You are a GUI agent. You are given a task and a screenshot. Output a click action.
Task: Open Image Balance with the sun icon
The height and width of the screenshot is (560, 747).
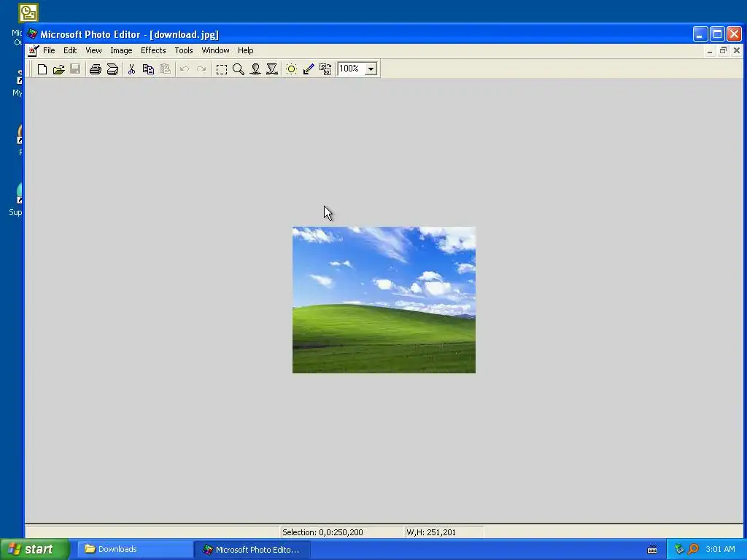[x=292, y=69]
